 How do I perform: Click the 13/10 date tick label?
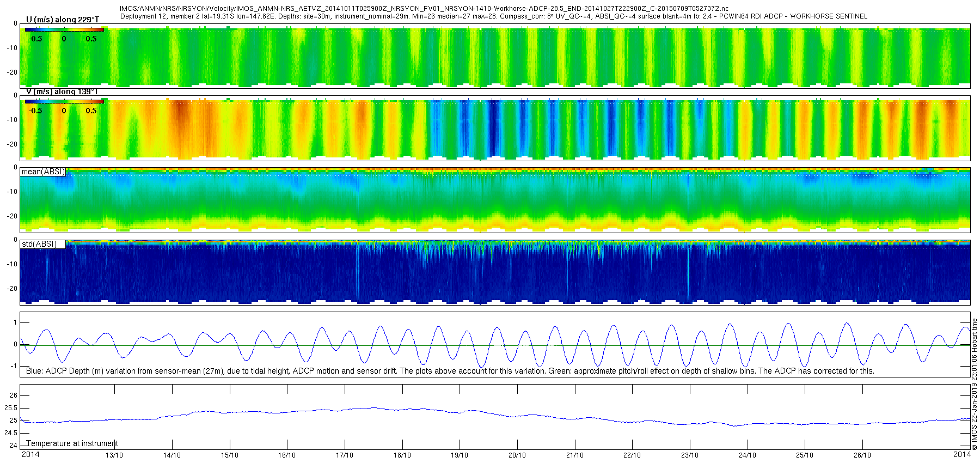click(x=114, y=455)
